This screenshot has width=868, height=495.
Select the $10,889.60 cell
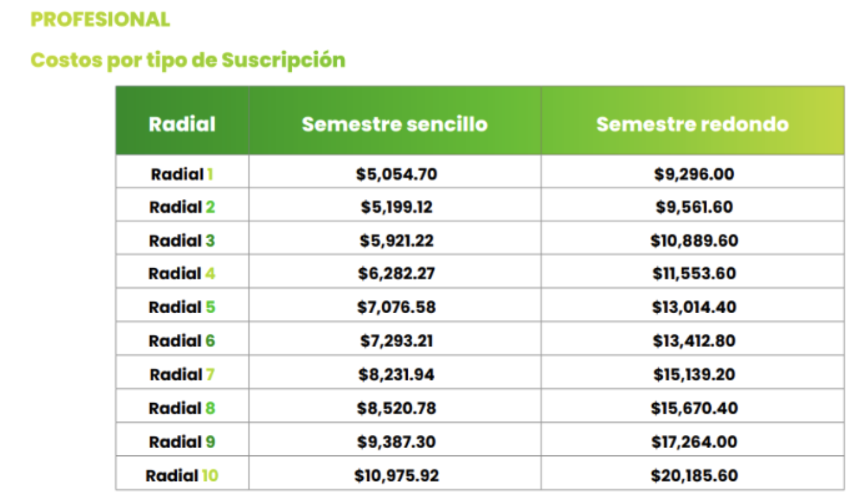click(694, 241)
